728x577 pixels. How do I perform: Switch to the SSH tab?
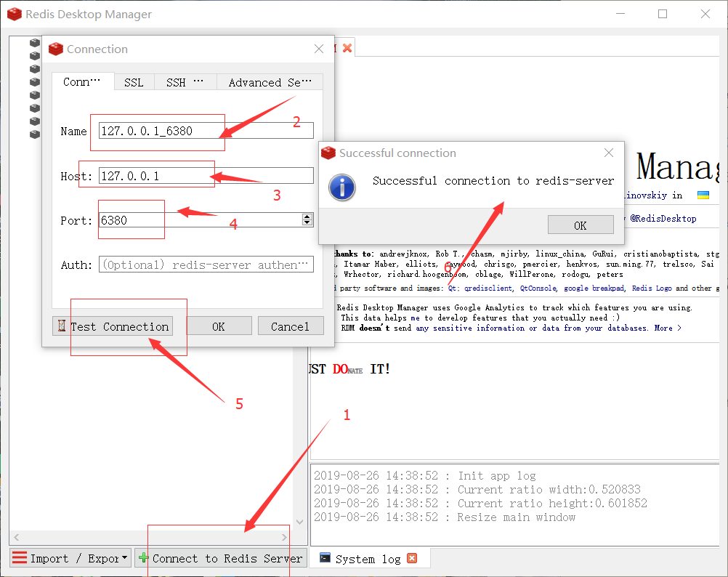(x=185, y=82)
